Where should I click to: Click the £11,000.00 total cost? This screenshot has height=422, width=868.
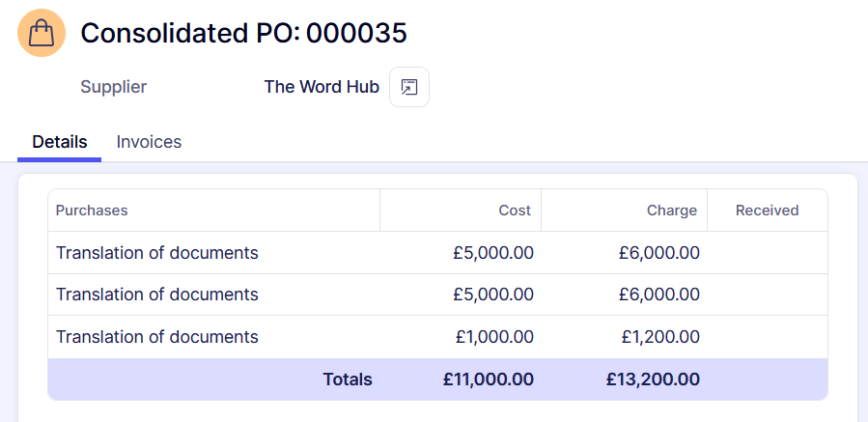(x=489, y=380)
